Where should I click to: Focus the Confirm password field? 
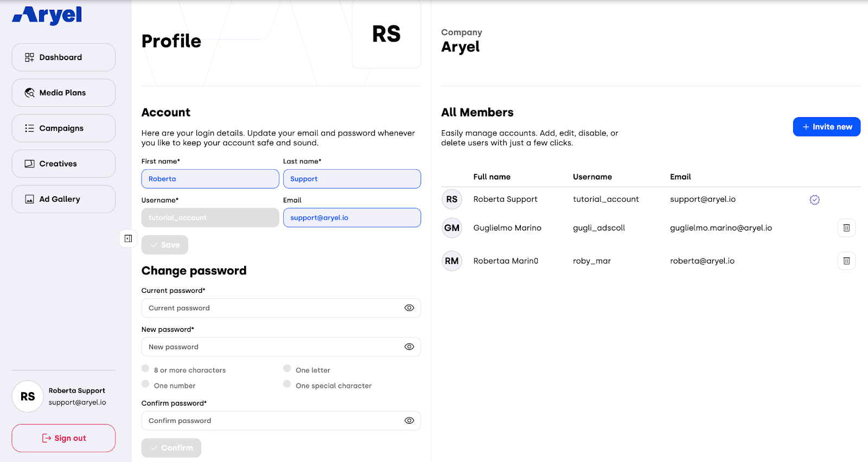point(281,421)
